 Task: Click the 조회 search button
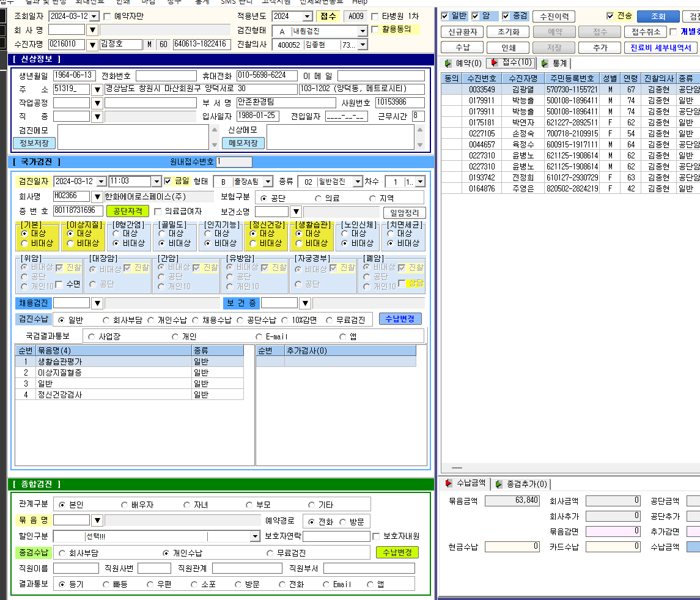658,17
